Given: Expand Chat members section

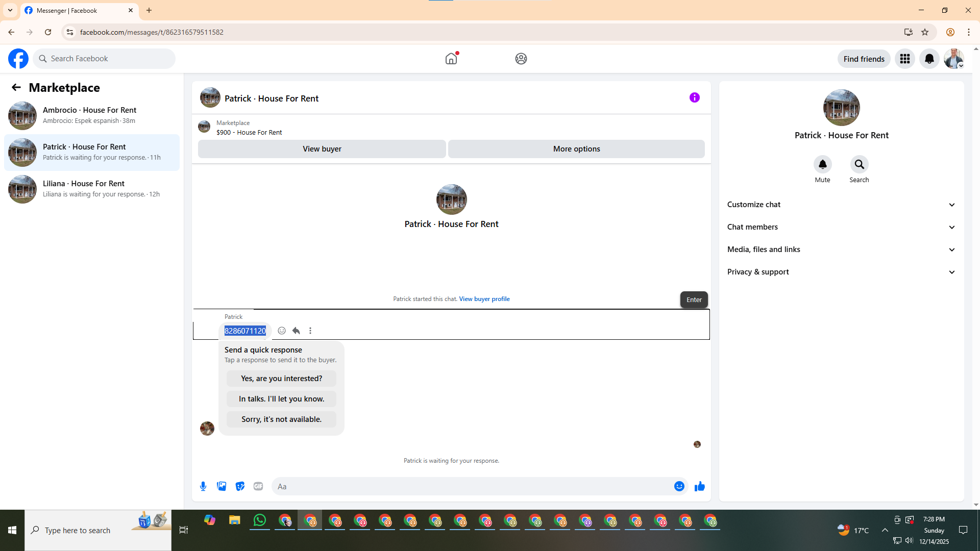Looking at the screenshot, I should pos(841,227).
